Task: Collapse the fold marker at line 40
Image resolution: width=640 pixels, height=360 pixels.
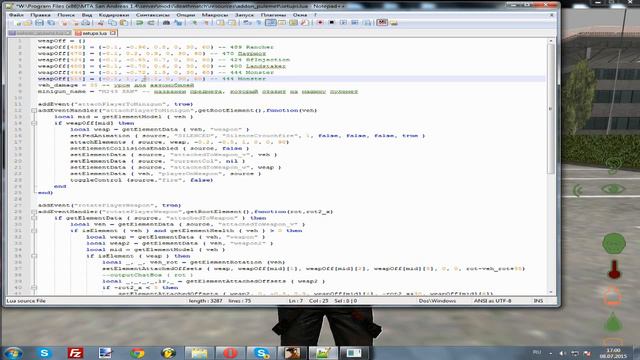Action: pos(34,287)
